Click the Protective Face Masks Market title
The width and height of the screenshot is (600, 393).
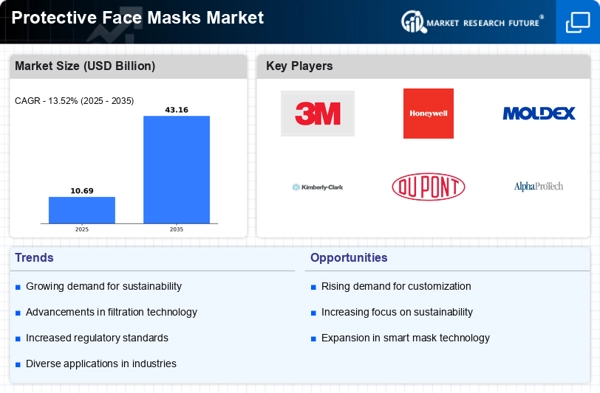pyautogui.click(x=138, y=18)
